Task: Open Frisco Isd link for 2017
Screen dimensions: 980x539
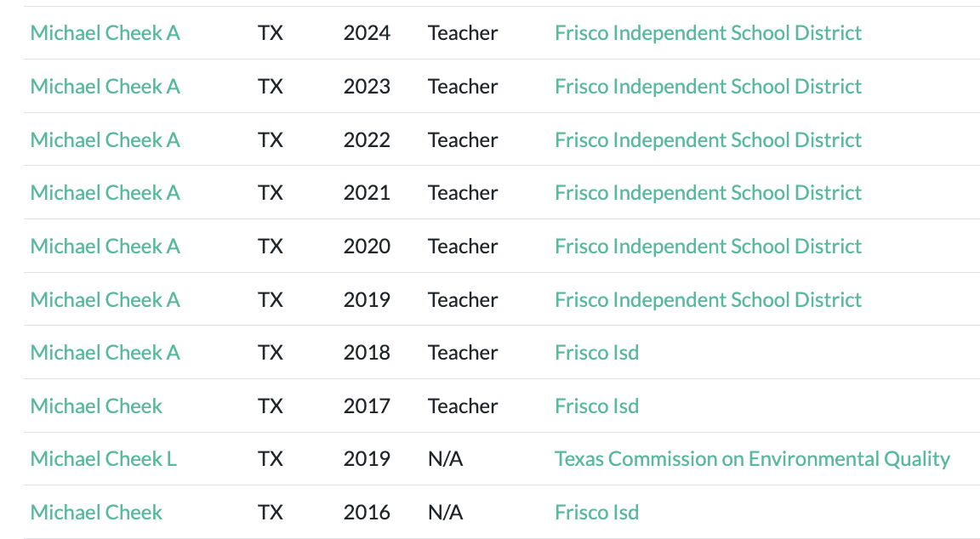Action: pos(596,406)
